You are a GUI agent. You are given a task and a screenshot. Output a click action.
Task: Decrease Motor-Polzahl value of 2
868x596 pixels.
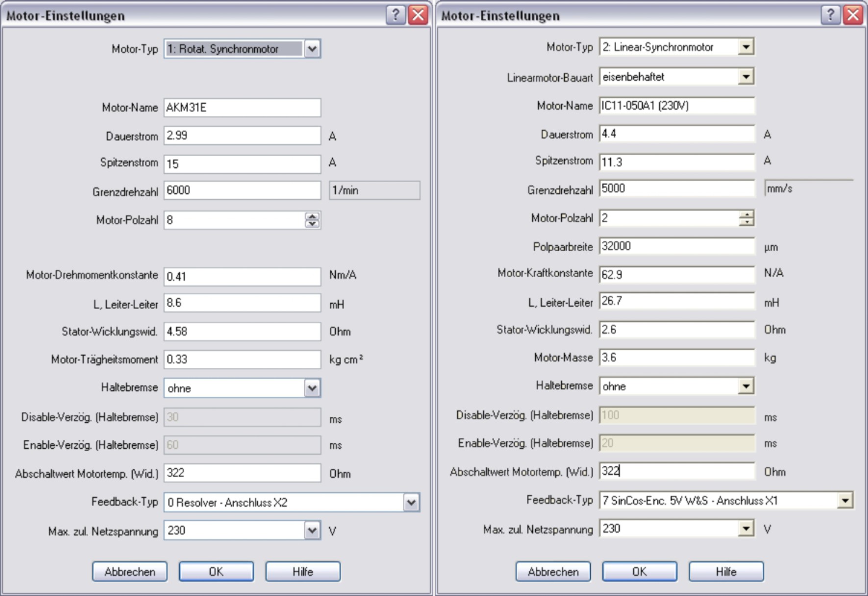click(x=746, y=222)
